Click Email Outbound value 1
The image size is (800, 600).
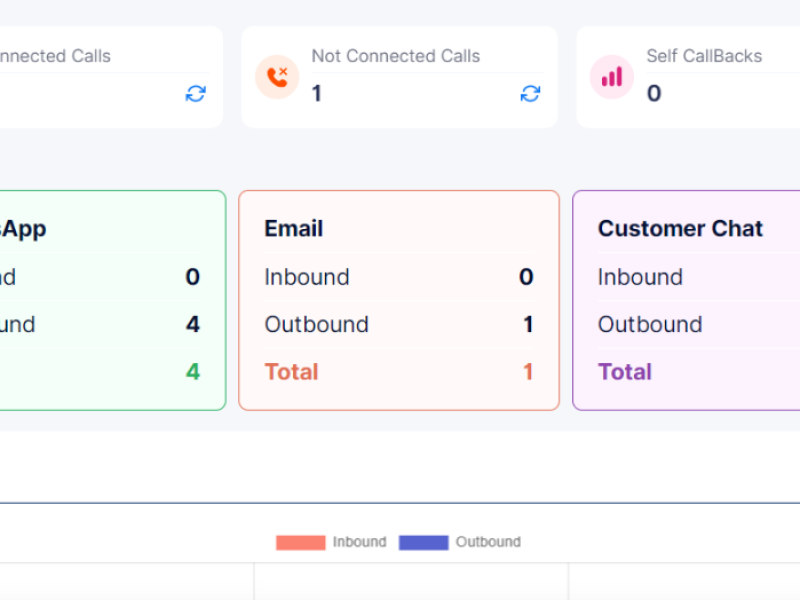pyautogui.click(x=528, y=324)
